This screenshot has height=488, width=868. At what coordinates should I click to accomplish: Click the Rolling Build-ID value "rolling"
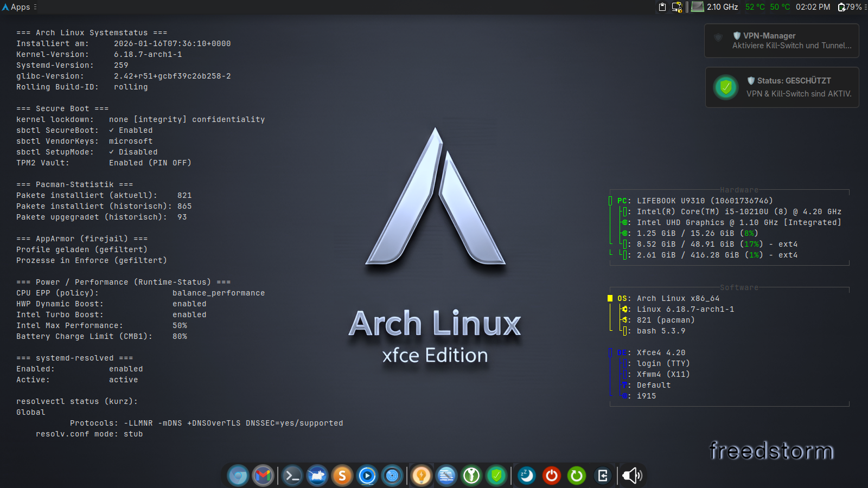pos(131,87)
